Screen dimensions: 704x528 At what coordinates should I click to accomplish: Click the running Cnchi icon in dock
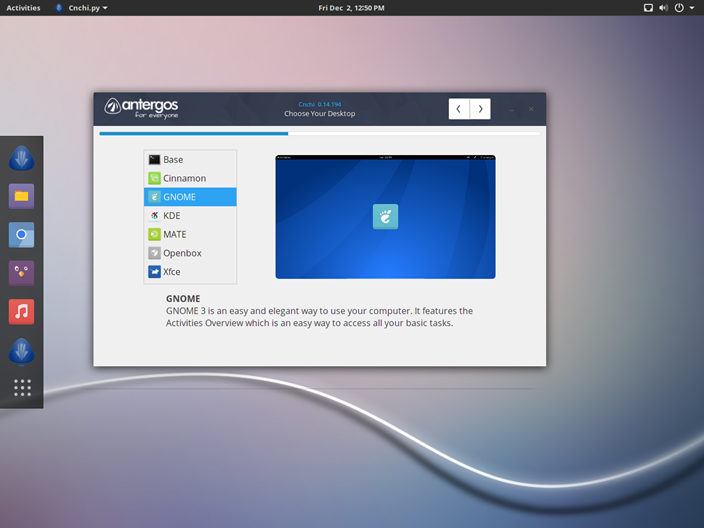coord(22,350)
